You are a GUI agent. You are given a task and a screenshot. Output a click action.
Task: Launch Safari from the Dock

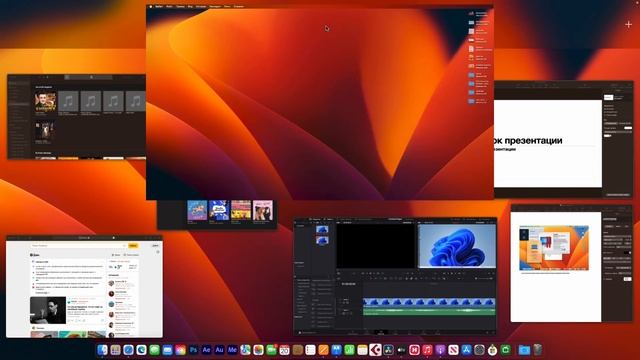tap(129, 350)
